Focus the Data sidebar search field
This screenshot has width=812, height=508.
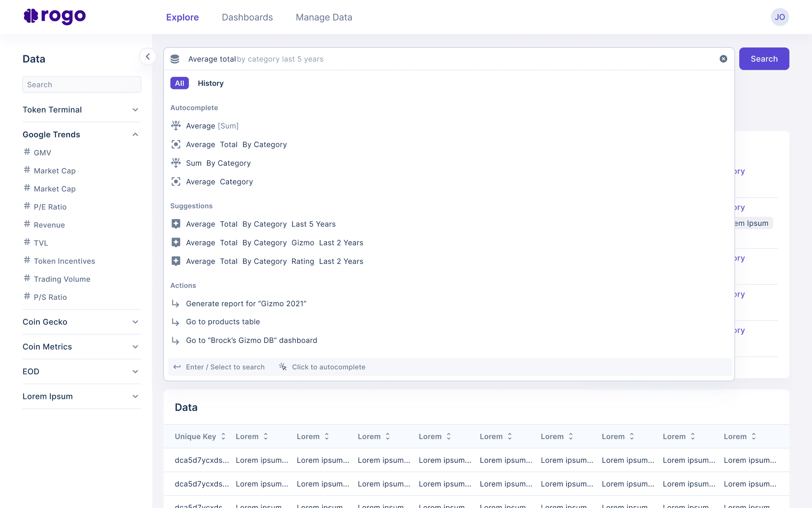click(x=82, y=84)
